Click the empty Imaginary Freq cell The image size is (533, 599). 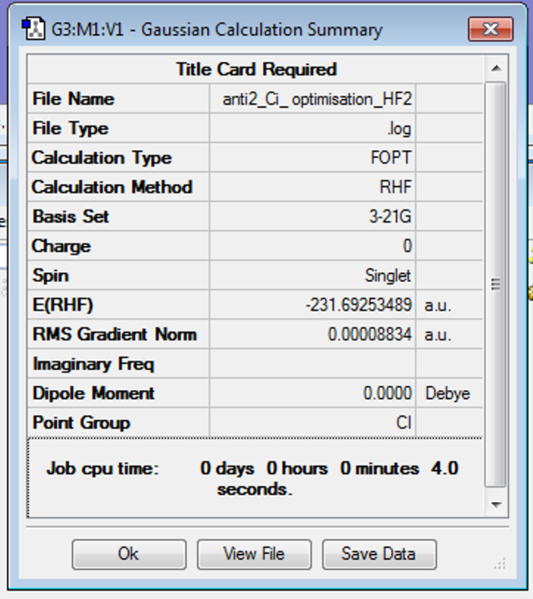(x=313, y=364)
